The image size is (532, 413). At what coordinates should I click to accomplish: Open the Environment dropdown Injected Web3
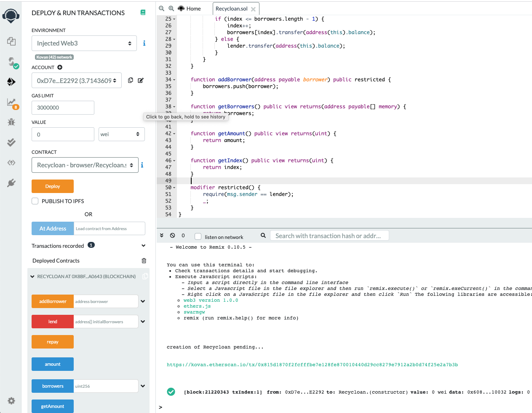pos(84,43)
